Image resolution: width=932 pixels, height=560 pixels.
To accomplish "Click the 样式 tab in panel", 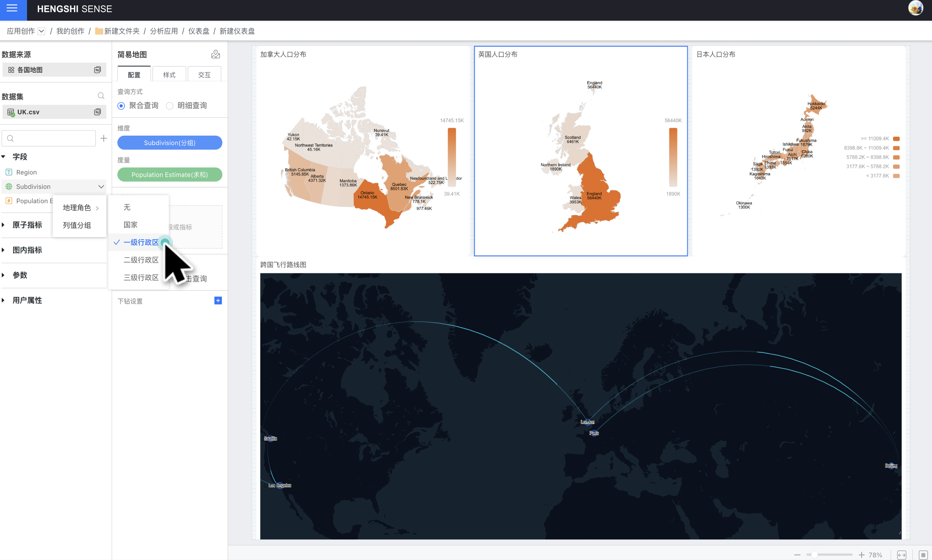I will 168,75.
